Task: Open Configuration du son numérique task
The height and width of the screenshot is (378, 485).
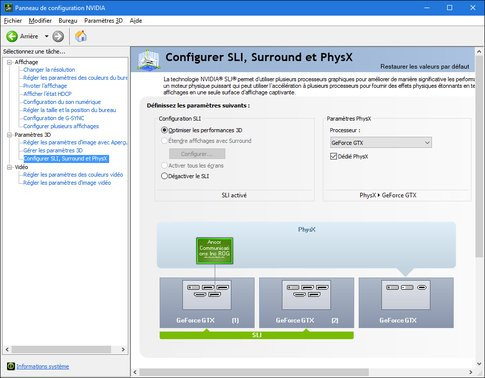Action: click(x=62, y=102)
